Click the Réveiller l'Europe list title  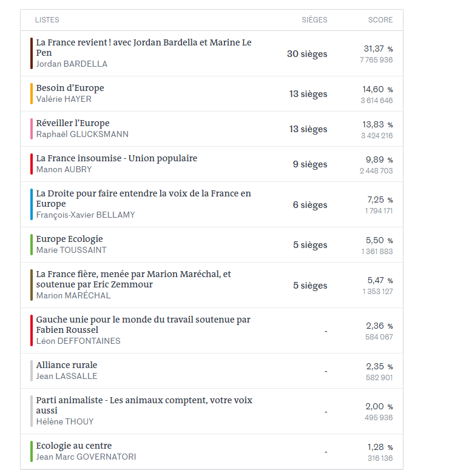click(x=73, y=123)
